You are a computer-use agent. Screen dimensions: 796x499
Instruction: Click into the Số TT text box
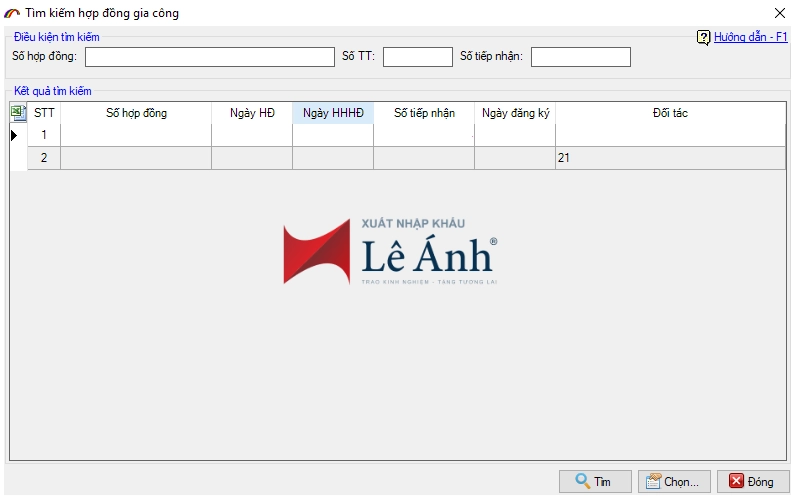[417, 57]
